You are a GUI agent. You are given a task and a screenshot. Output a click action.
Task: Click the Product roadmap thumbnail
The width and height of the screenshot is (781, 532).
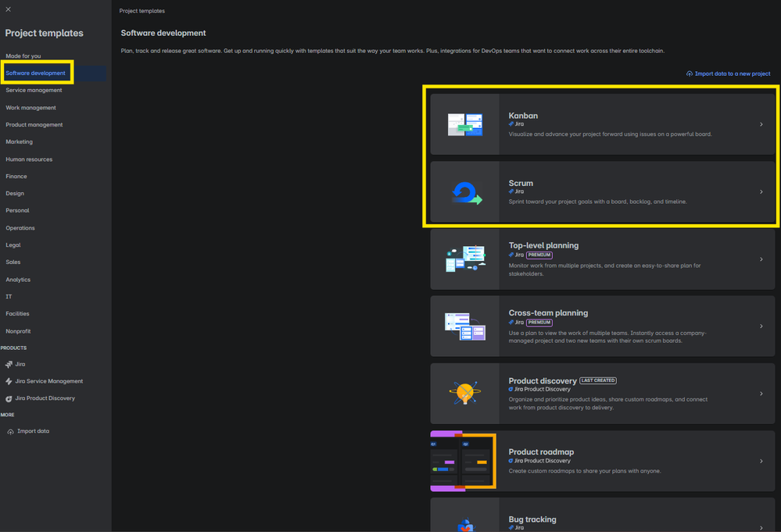pos(464,461)
